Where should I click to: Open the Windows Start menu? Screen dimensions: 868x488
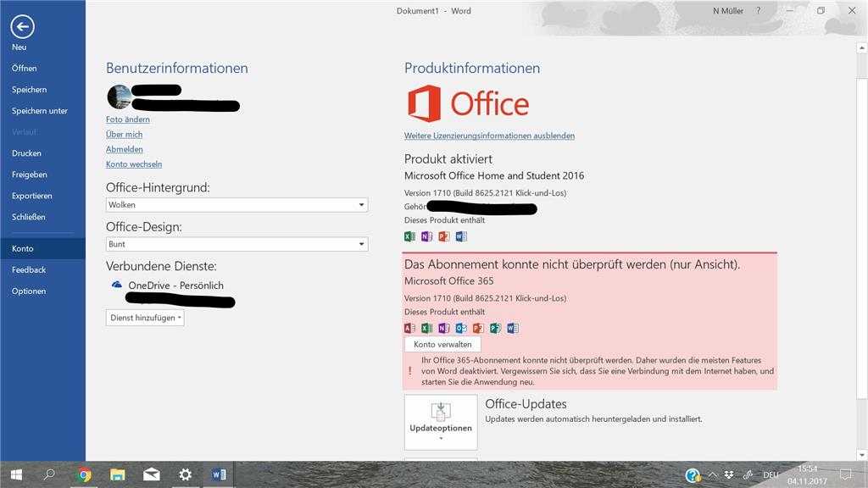coord(17,474)
